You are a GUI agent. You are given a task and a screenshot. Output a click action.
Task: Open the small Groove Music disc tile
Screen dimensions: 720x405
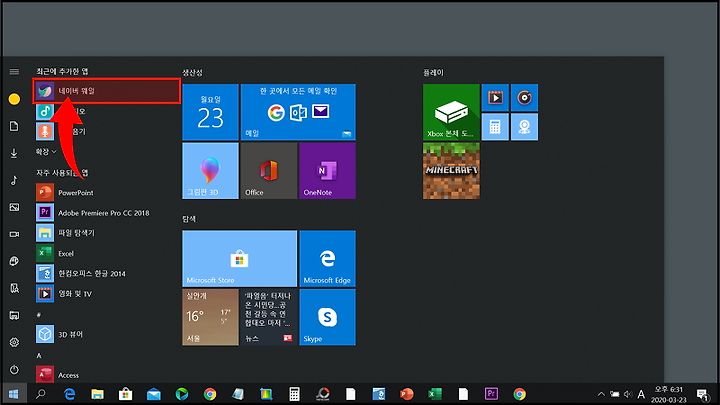click(524, 97)
